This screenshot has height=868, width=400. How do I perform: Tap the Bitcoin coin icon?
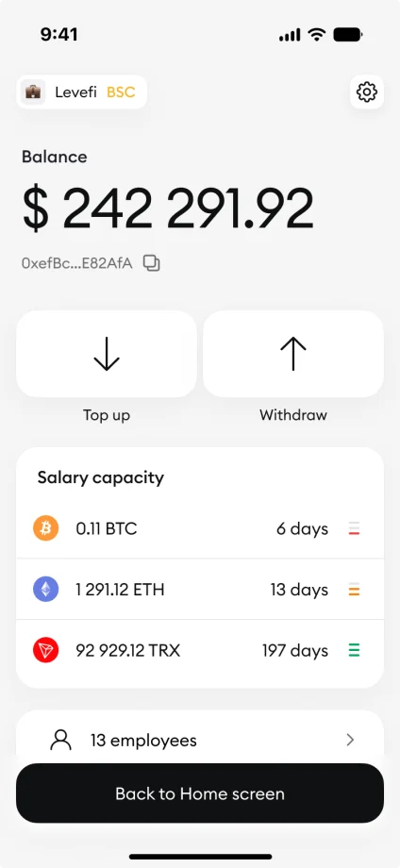click(x=46, y=528)
